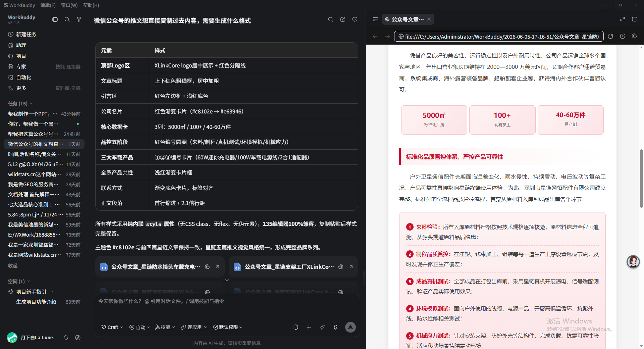Open search in WorkBuddy sidebar
The height and width of the screenshot is (349, 644).
[67, 19]
